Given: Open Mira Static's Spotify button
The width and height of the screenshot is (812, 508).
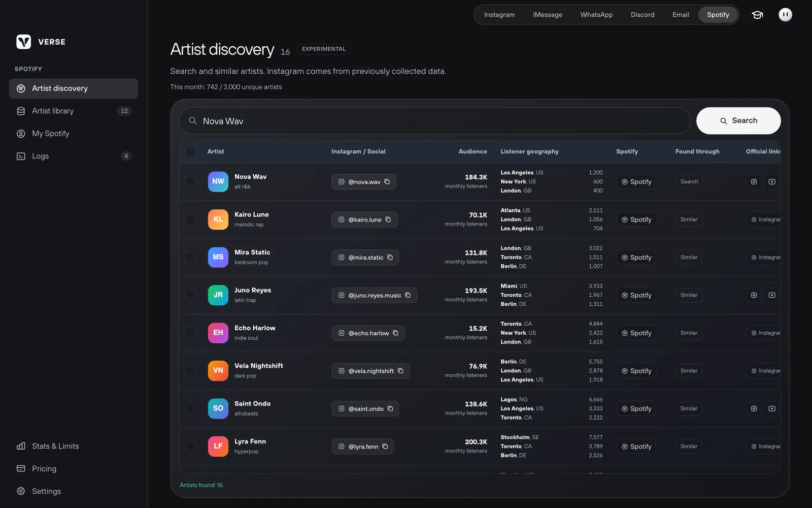Looking at the screenshot, I should tap(636, 258).
